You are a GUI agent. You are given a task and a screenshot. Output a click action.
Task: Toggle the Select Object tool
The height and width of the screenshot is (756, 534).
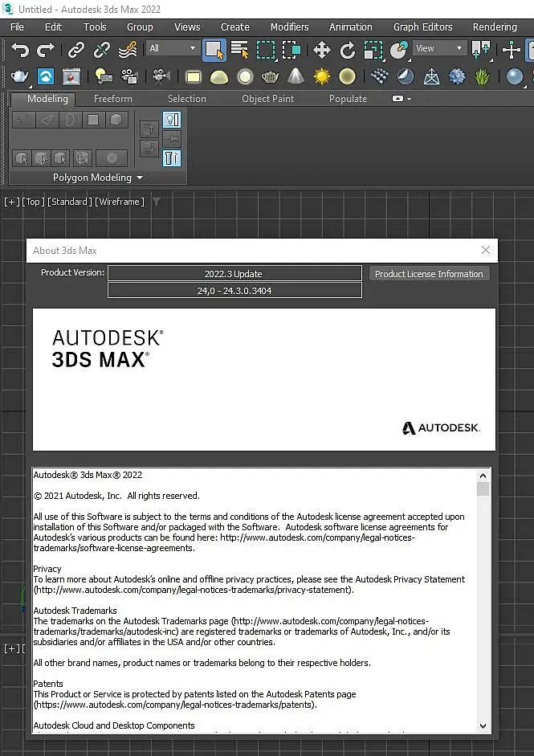(x=214, y=50)
